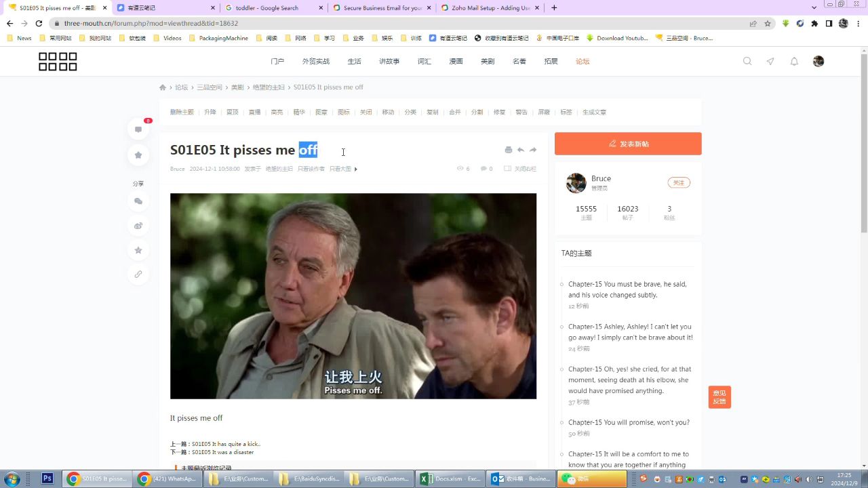Click the three-mouth grid logo

click(58, 62)
